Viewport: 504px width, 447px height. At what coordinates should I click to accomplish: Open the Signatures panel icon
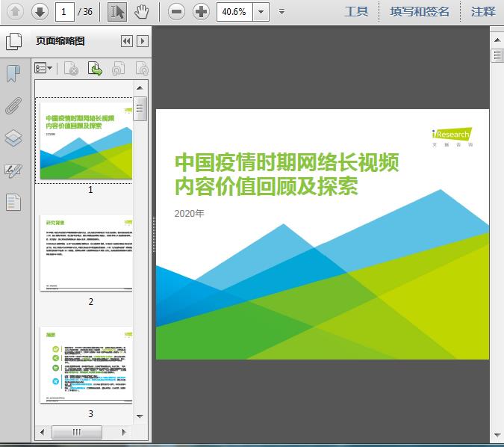coord(13,170)
